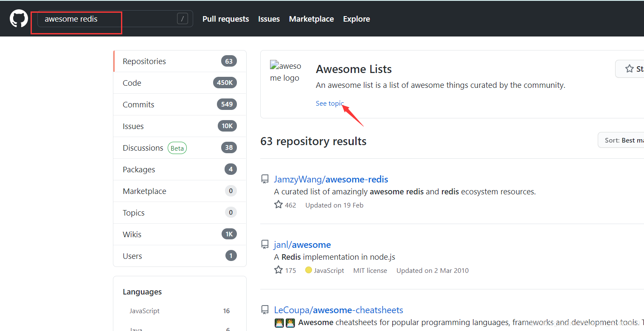The height and width of the screenshot is (331, 644).
Task: Click the Repositories count badge 63
Action: click(229, 61)
